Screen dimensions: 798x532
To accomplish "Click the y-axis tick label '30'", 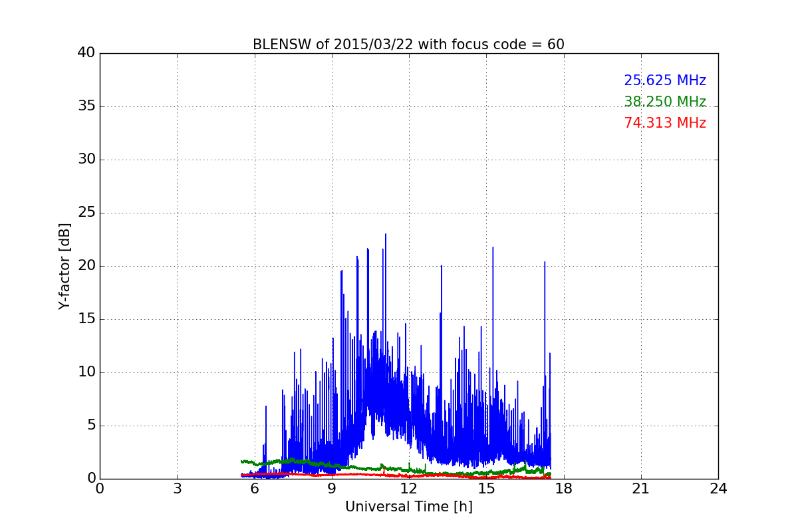I will (x=86, y=160).
